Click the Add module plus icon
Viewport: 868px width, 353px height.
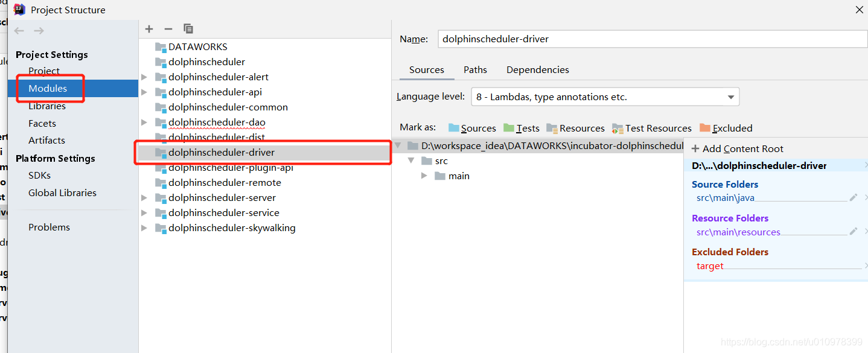(x=150, y=28)
